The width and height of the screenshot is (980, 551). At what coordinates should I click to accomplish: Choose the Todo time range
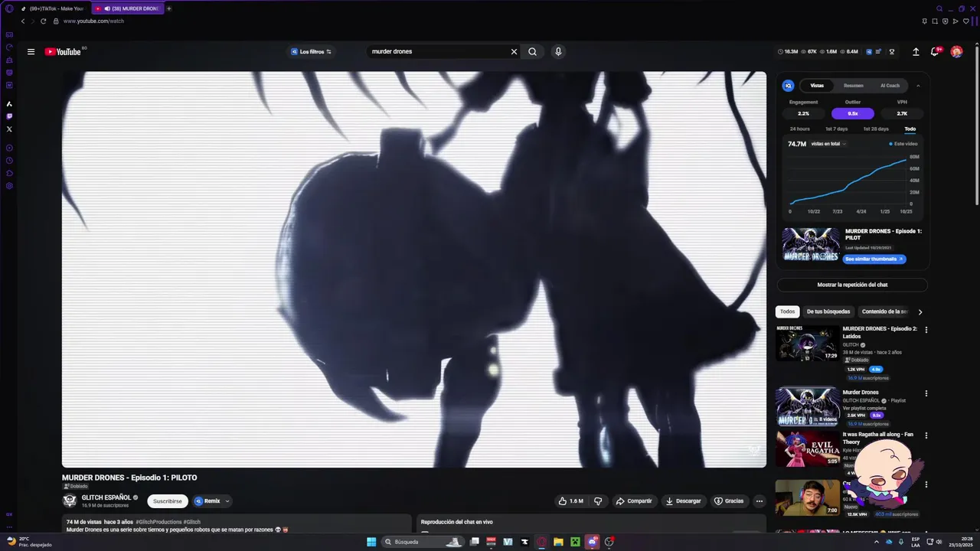(910, 129)
